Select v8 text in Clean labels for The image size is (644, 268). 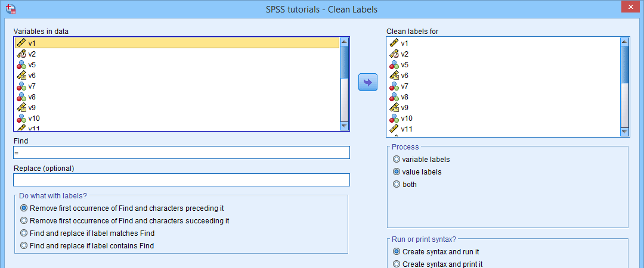click(404, 97)
